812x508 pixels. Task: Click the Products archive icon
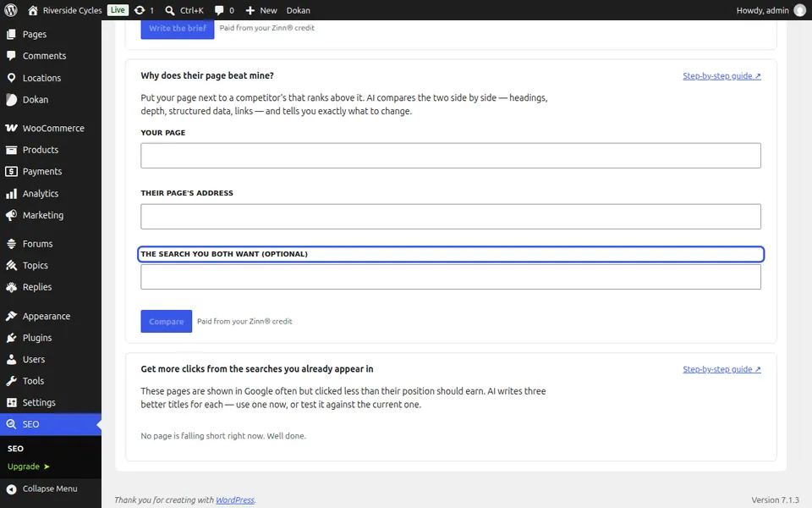click(11, 150)
